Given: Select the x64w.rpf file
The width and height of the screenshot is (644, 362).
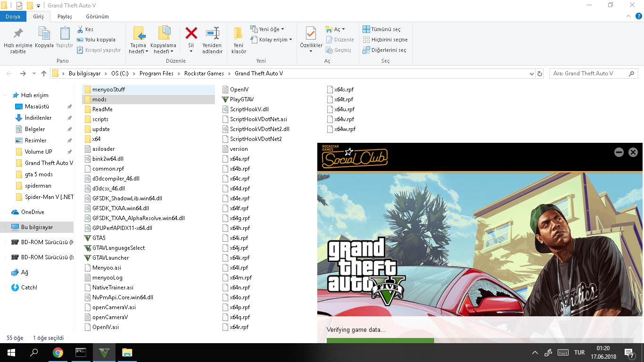Looking at the screenshot, I should tap(341, 129).
